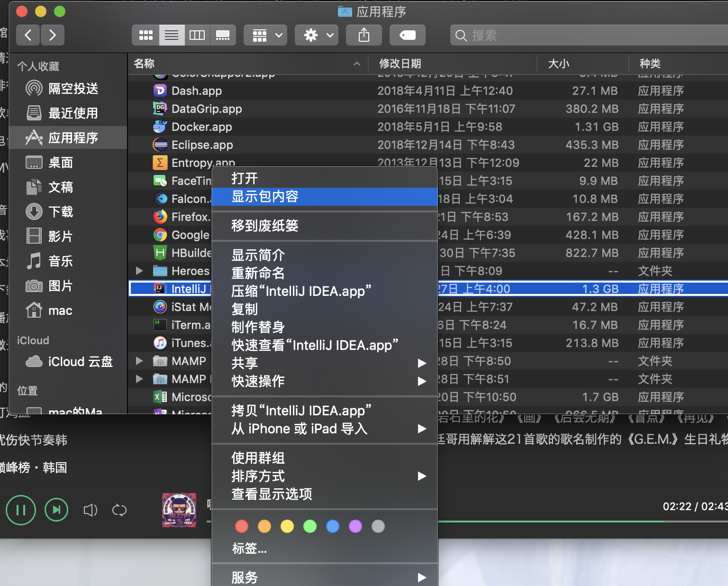This screenshot has width=728, height=586.
Task: Choose 重新命名 in the context menu
Action: (325, 273)
